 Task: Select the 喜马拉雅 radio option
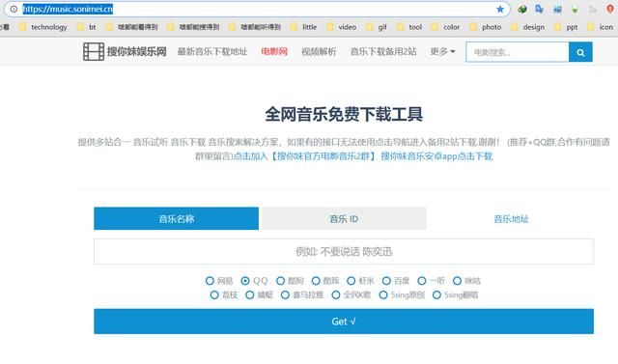285,295
